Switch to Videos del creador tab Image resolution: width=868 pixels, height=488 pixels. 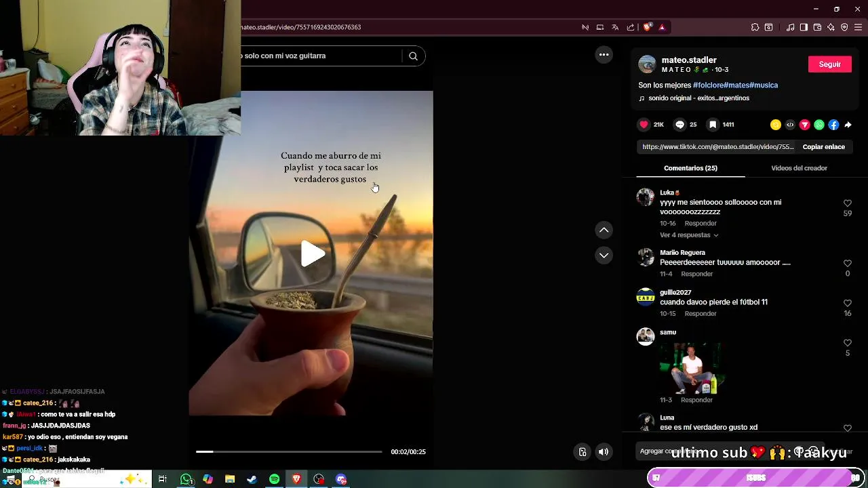799,168
